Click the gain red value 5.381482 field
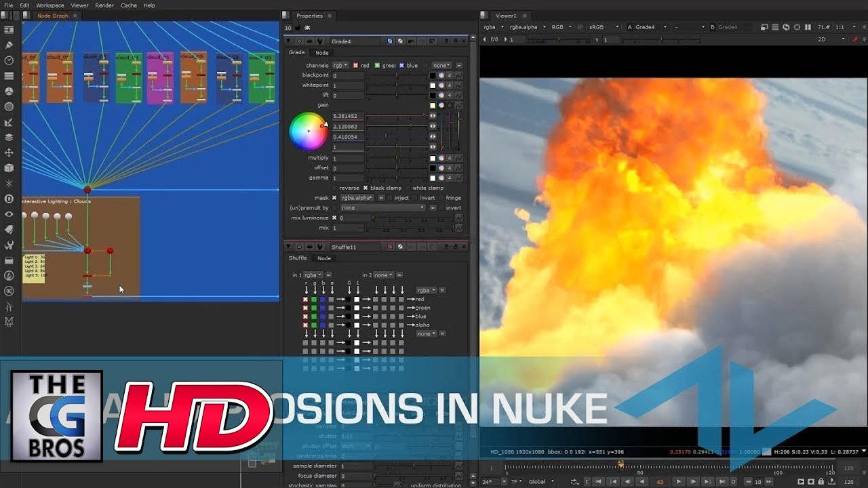Viewport: 868px width, 488px height. [348, 116]
